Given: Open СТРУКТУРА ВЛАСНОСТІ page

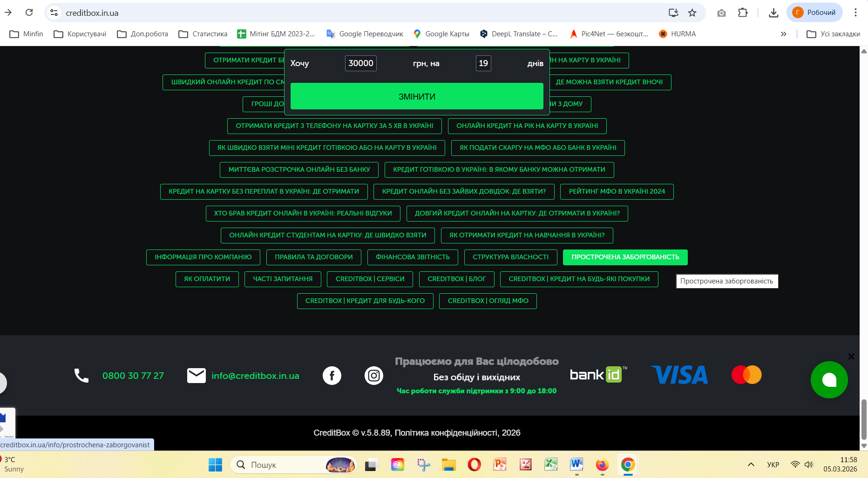Looking at the screenshot, I should click(x=511, y=257).
